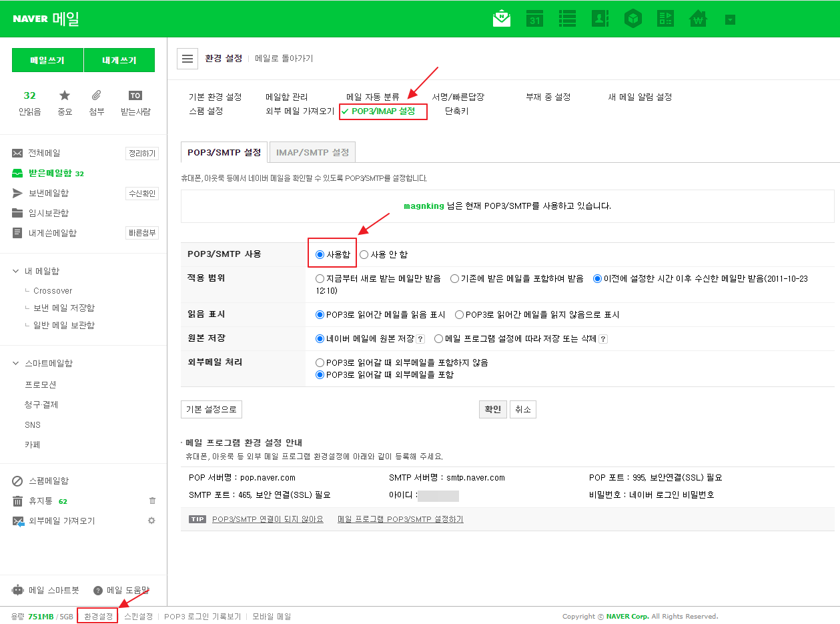Empty trash using the bin icon beside 휴지통
This screenshot has width=840, height=624.
152,501
